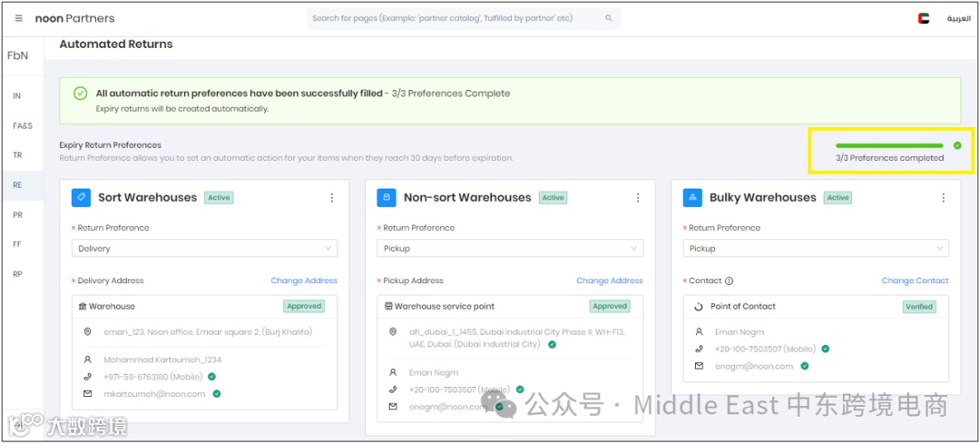The height and width of the screenshot is (444, 980).
Task: Click Active badge on Sort Warehouses
Action: pos(219,198)
